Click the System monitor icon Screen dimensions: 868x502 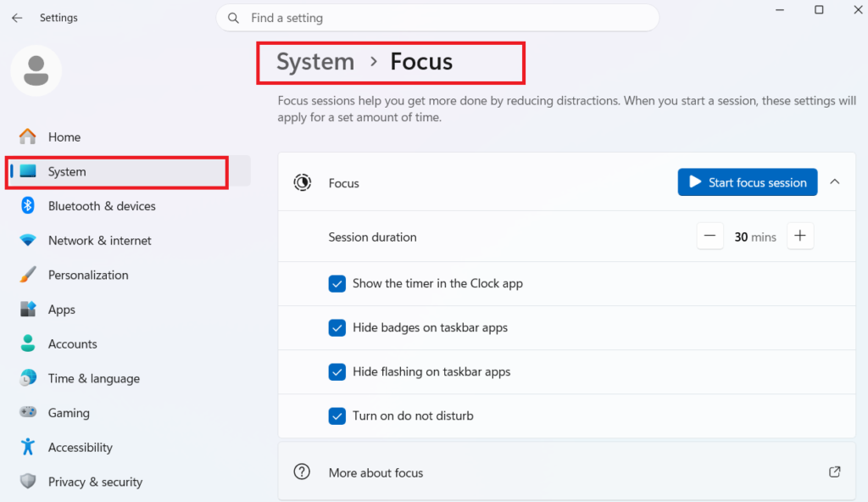(x=28, y=171)
